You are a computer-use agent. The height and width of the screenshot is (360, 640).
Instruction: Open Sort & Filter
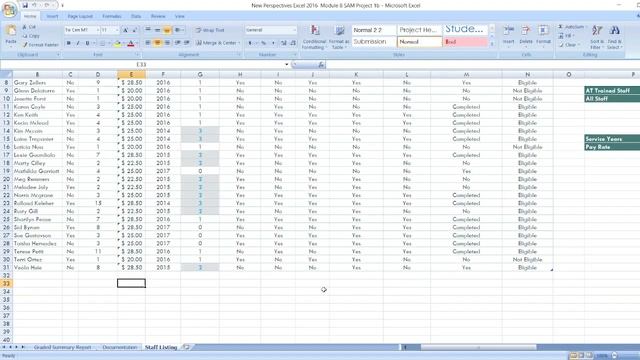coord(597,37)
